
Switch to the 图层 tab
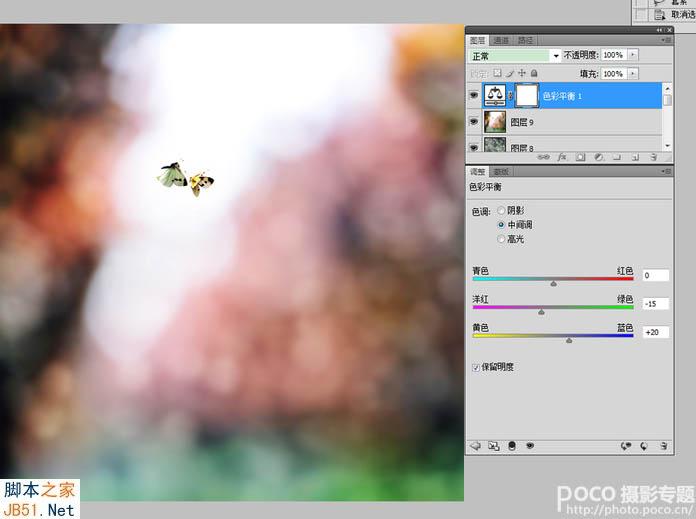tap(478, 40)
